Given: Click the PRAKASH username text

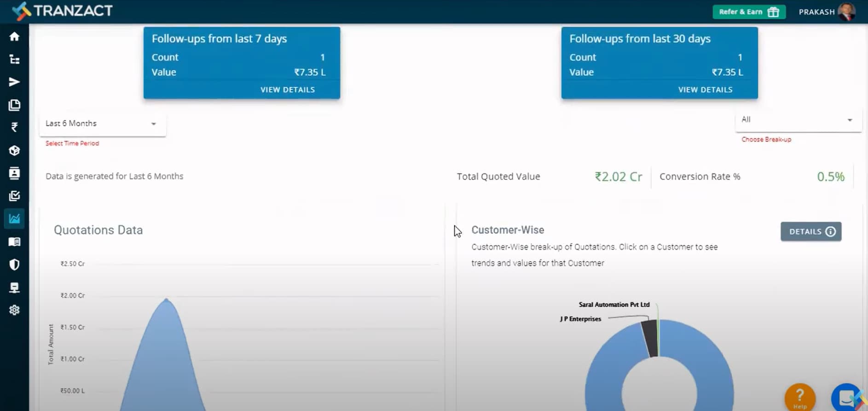Looking at the screenshot, I should pos(816,12).
